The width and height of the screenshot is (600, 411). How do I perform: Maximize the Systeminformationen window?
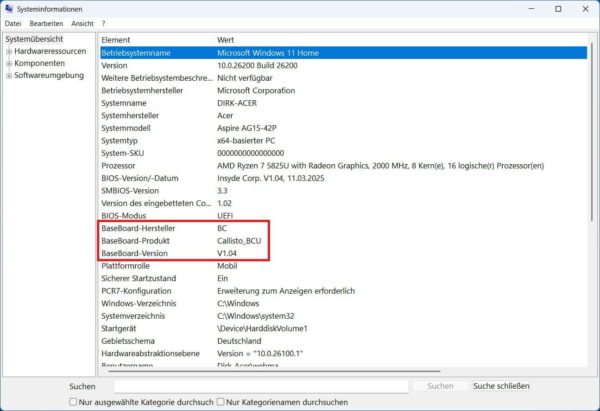(558, 9)
